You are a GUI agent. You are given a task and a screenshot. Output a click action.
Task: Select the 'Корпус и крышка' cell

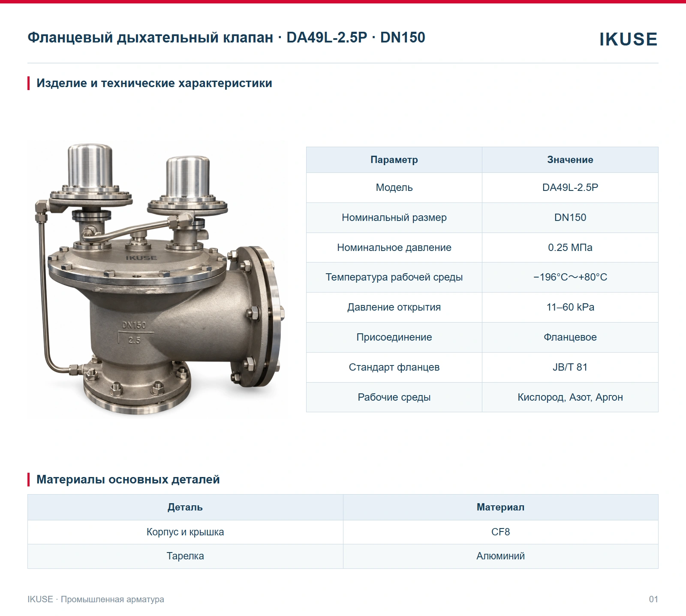[x=185, y=532]
